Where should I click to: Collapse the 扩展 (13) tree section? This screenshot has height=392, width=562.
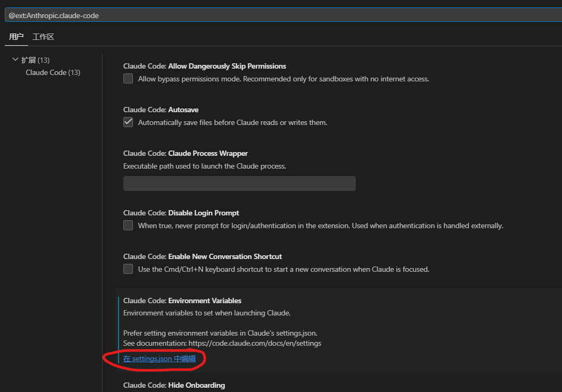15,60
